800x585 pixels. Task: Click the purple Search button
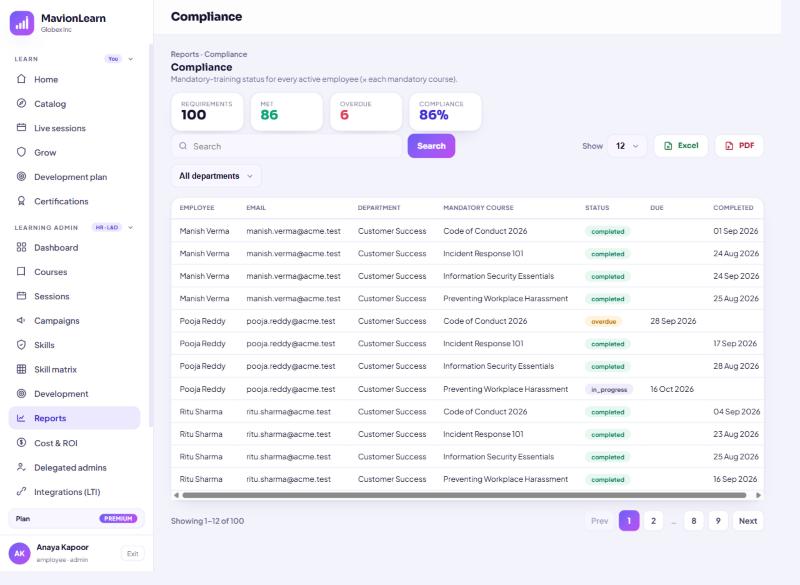[431, 146]
